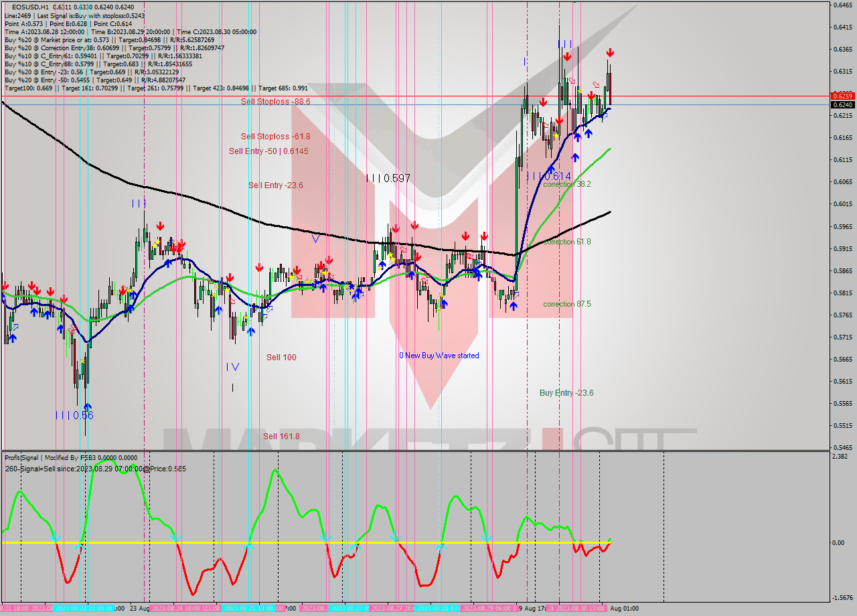Click the 0.5465 price axis value

[843, 447]
